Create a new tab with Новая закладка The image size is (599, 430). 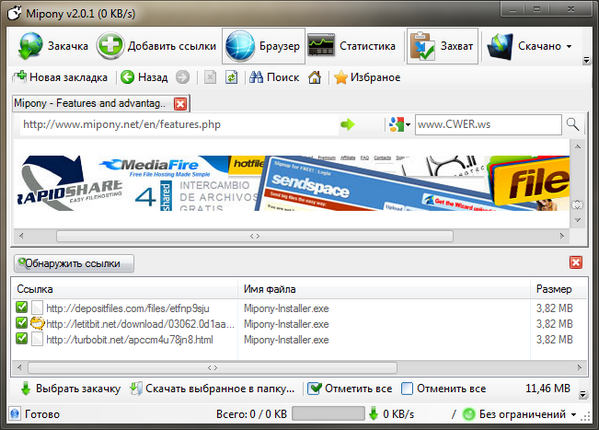coord(60,78)
